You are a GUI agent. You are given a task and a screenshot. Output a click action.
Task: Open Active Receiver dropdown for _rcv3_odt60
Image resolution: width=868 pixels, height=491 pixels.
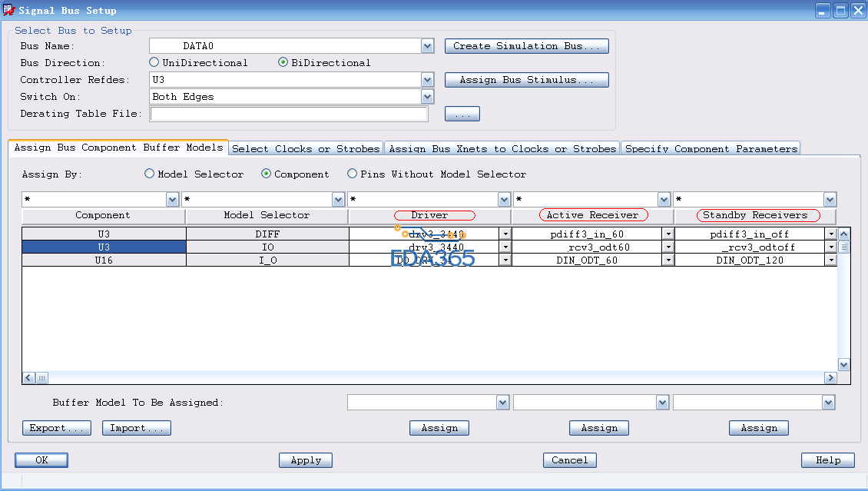tap(668, 247)
